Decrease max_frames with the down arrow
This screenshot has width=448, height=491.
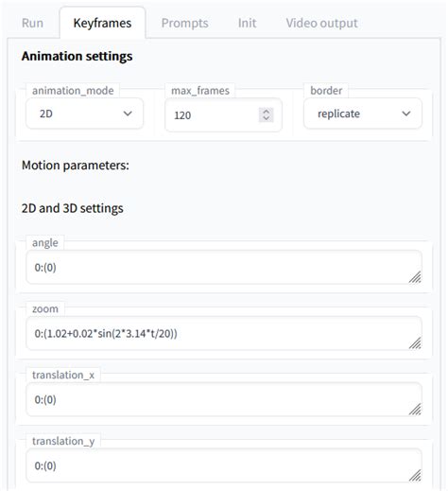pos(267,118)
